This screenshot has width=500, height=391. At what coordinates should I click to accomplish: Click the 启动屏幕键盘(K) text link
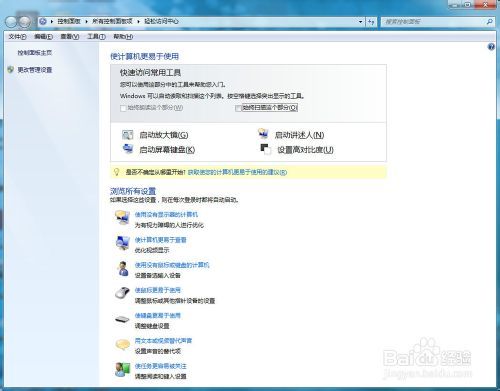pos(167,150)
